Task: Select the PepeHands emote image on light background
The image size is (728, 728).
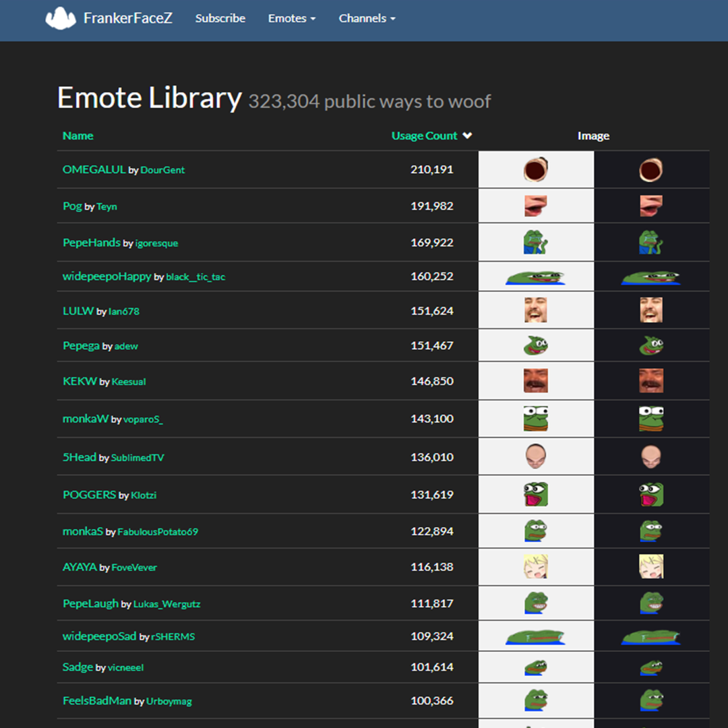Action: (x=536, y=242)
